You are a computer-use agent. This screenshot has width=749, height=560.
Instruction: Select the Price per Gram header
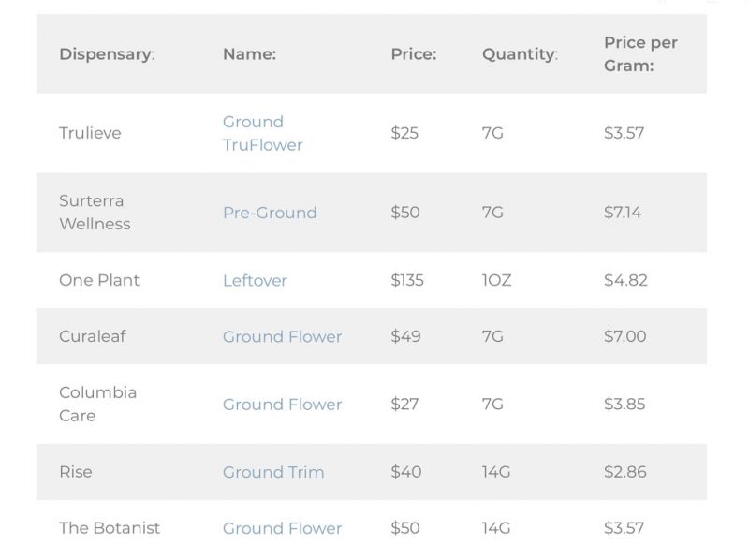[x=640, y=54]
